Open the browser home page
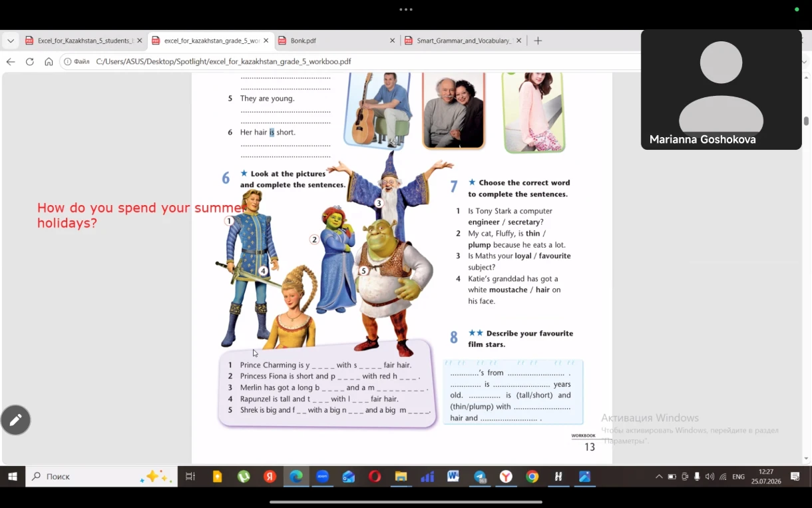This screenshot has height=508, width=812. click(49, 61)
